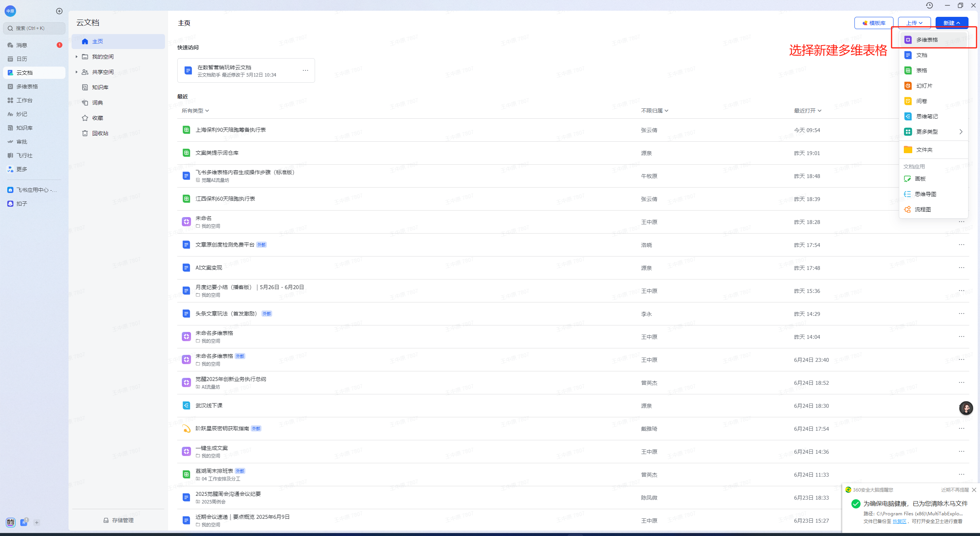Screen dimensions: 980x536
Task: Click the 思维笔记 icon in menu
Action: [x=908, y=116]
